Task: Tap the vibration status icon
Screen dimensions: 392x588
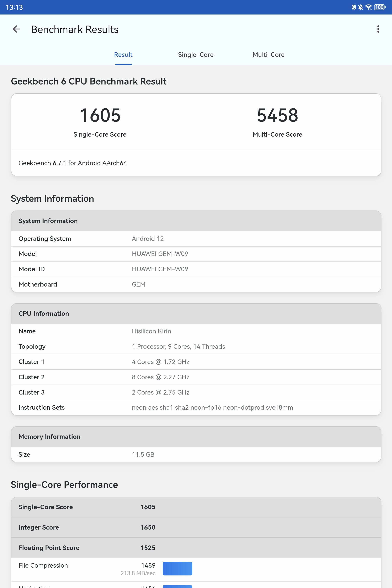Action: point(354,7)
